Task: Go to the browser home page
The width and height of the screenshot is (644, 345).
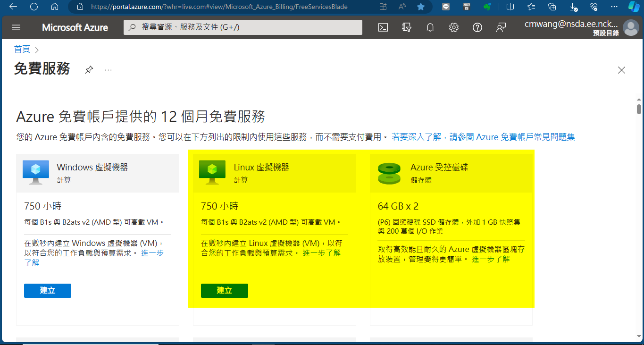Action: click(55, 7)
